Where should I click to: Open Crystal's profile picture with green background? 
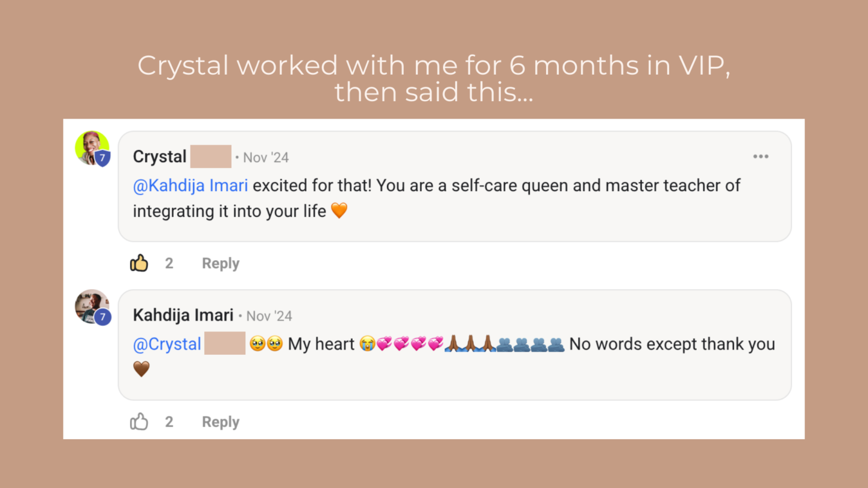coord(90,146)
